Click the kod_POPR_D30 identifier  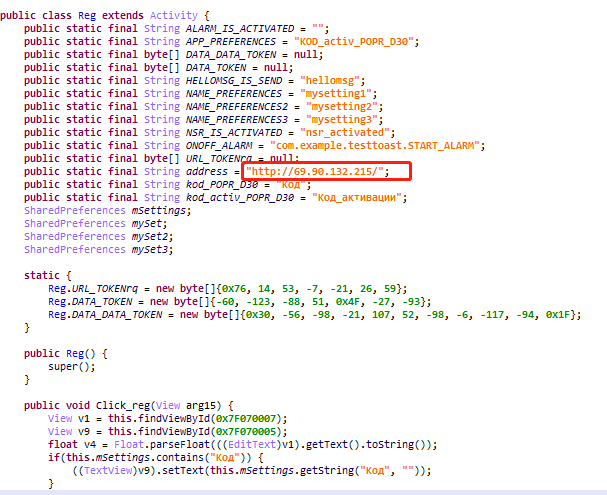pyautogui.click(x=222, y=185)
